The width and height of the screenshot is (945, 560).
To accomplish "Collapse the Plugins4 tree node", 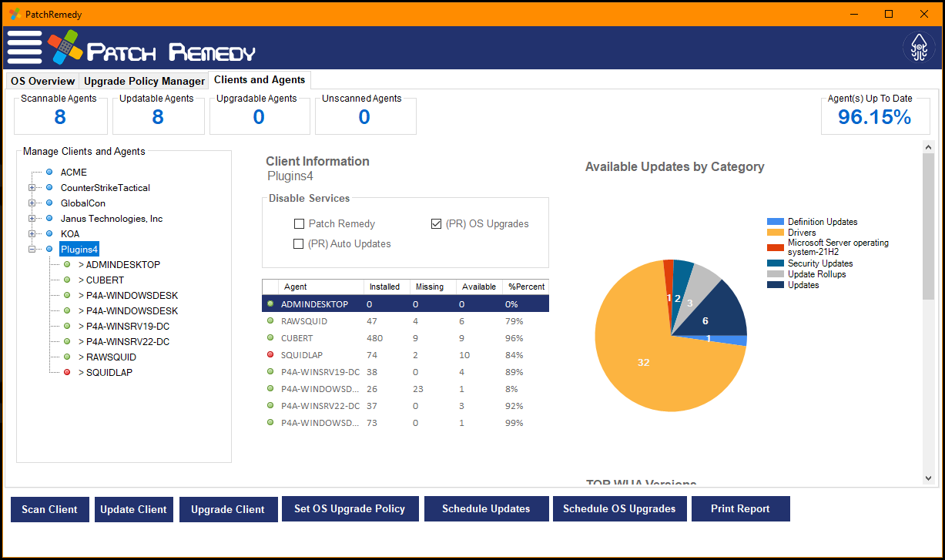I will click(x=31, y=249).
